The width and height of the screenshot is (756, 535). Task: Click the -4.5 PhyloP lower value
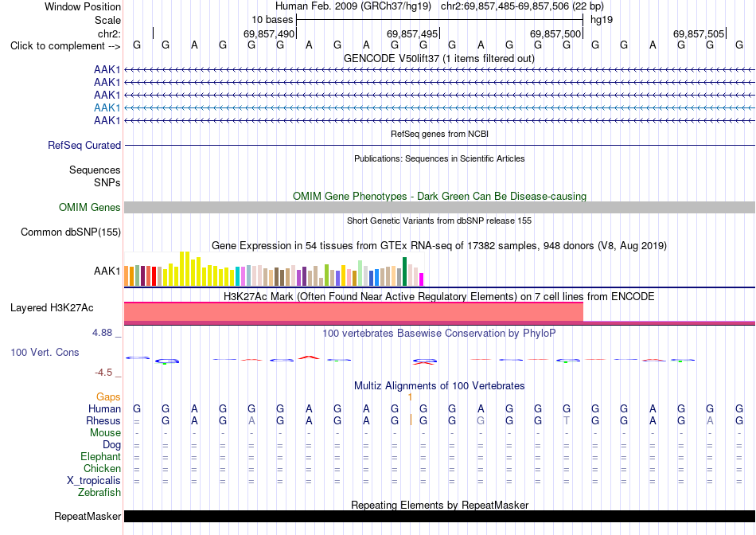pos(103,373)
